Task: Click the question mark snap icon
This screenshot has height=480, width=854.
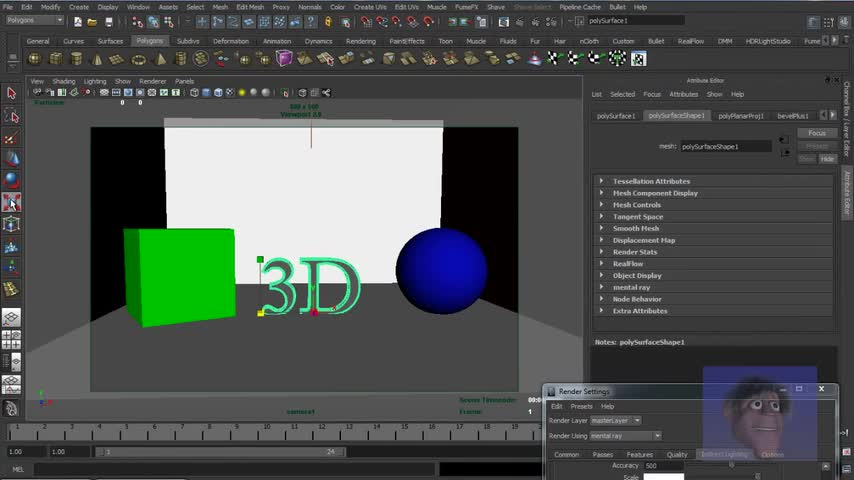Action: click(x=310, y=22)
